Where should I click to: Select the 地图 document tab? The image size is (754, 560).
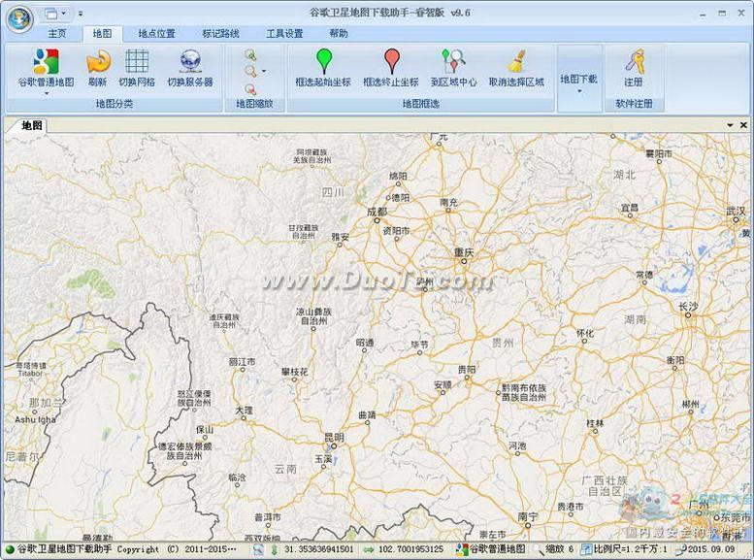[32, 125]
